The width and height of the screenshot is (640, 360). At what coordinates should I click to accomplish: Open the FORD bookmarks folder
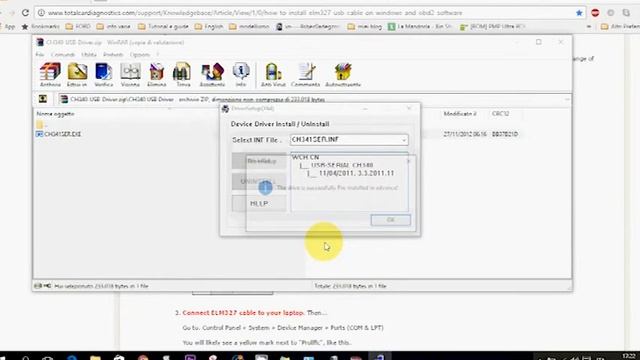pyautogui.click(x=78, y=27)
